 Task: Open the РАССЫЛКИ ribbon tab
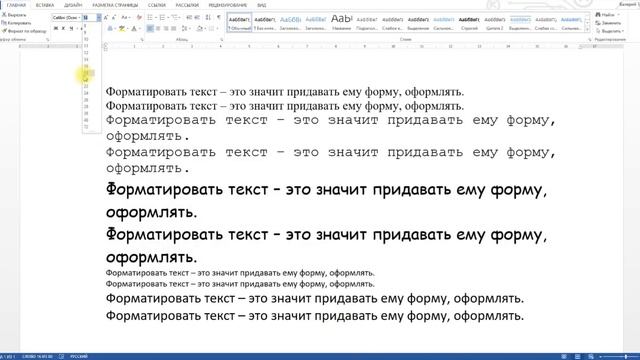pyautogui.click(x=187, y=5)
